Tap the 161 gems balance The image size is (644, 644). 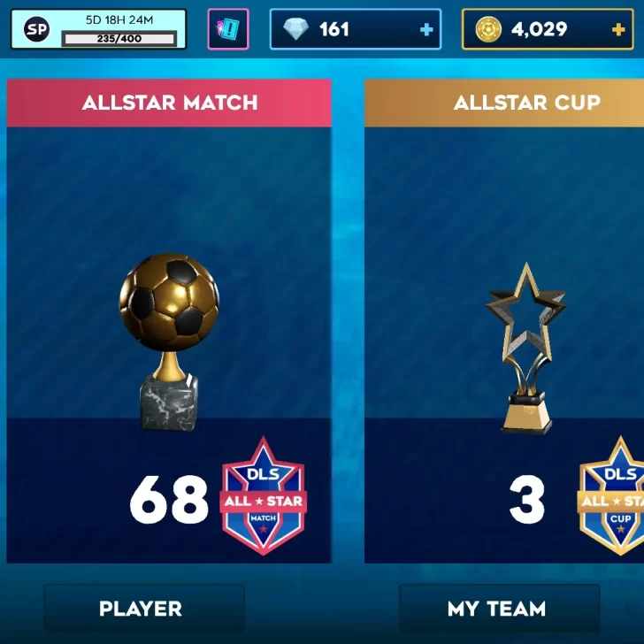tap(333, 29)
